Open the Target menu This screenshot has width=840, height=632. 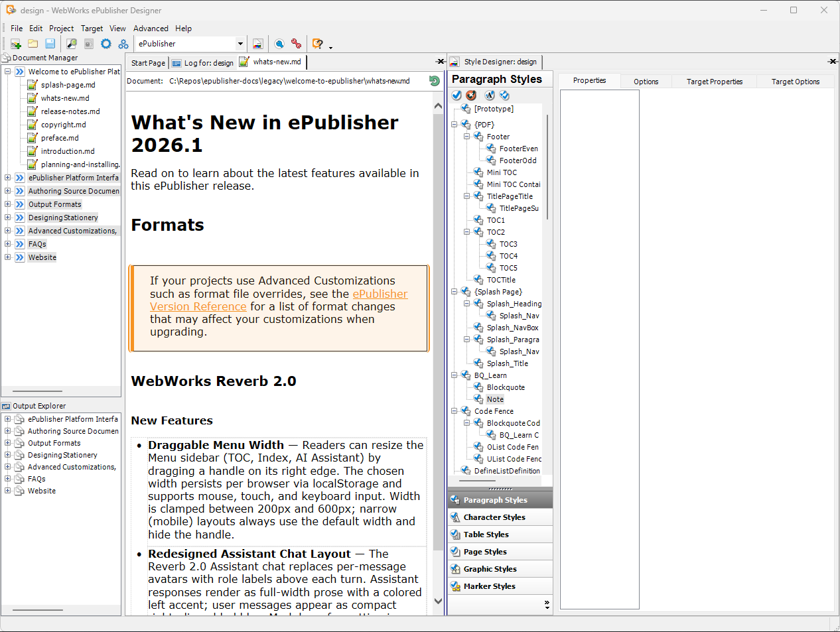(x=92, y=29)
